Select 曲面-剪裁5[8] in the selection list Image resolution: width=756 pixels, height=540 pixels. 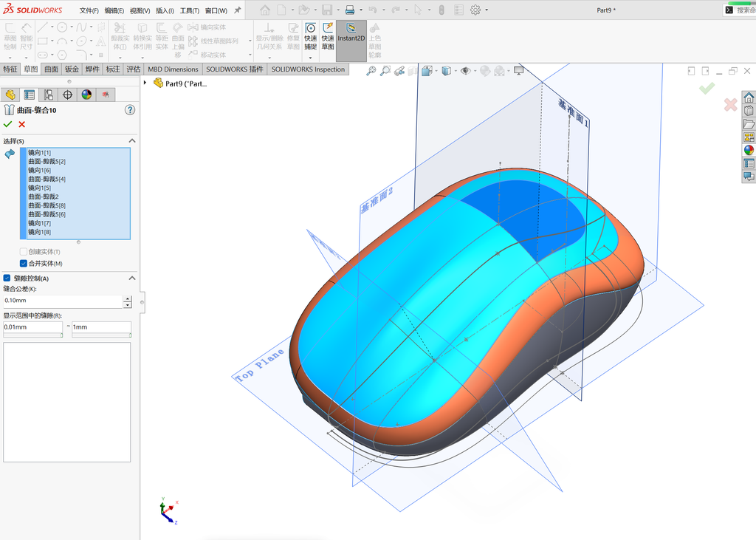tap(47, 205)
